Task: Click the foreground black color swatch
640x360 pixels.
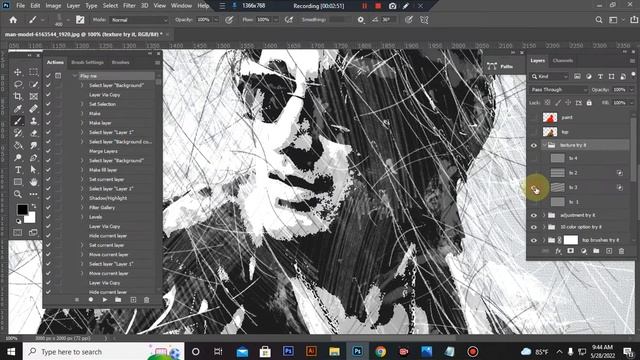Action: 22,209
